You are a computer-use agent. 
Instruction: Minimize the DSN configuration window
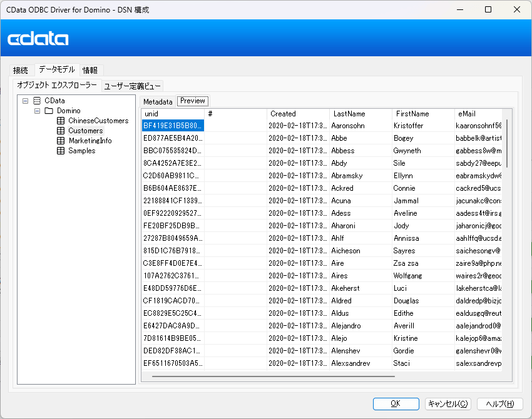click(460, 9)
